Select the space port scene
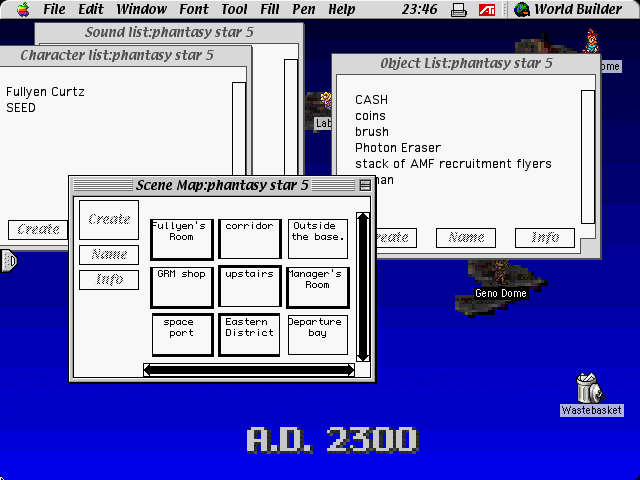 [182, 335]
